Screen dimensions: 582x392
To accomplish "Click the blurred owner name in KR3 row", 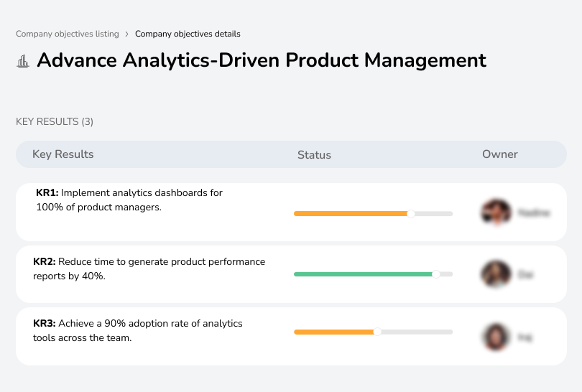I will (525, 337).
